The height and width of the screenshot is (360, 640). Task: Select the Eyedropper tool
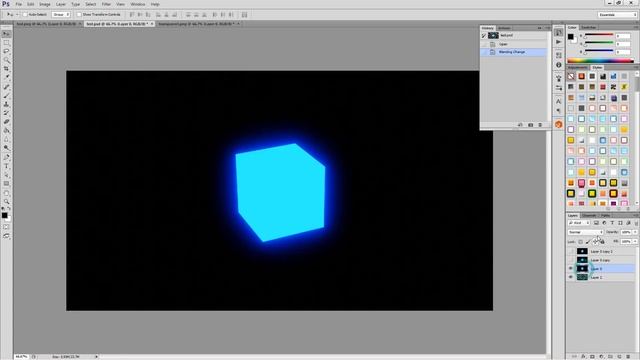click(x=6, y=77)
